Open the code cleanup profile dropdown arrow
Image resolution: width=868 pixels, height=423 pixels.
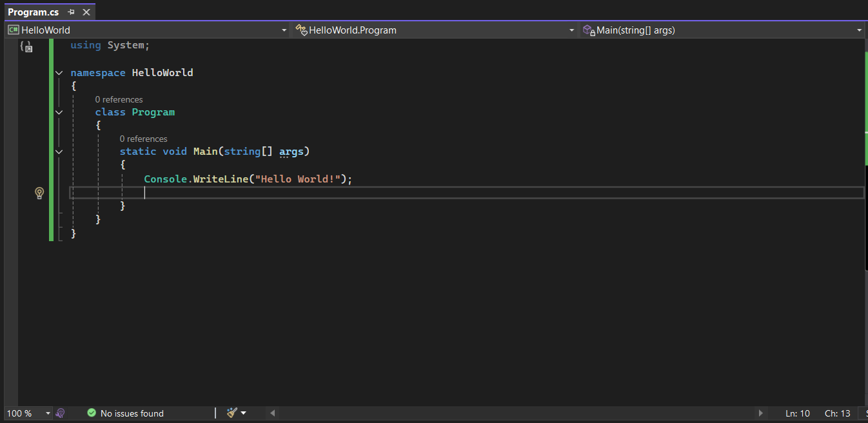click(244, 413)
